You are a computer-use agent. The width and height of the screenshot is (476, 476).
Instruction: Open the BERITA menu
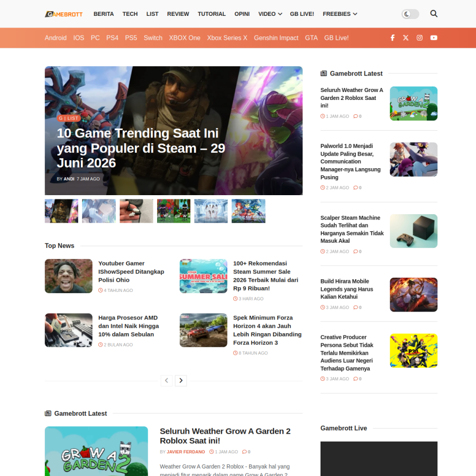(x=104, y=14)
